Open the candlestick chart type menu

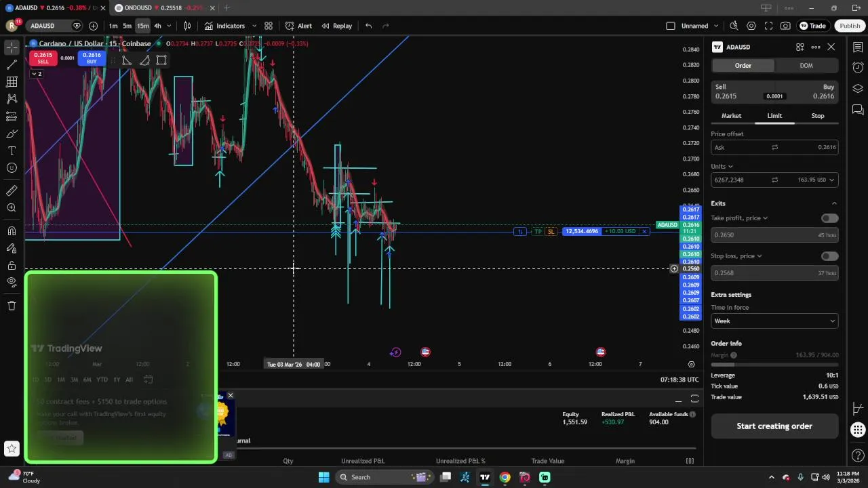click(187, 26)
